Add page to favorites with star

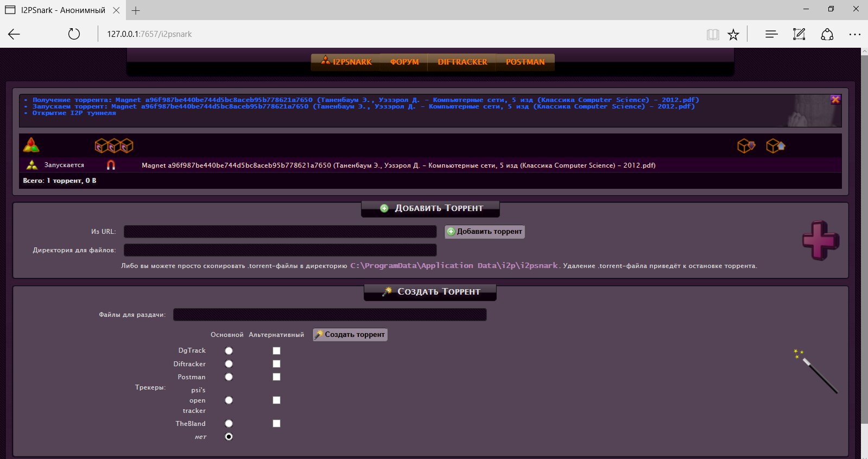tap(733, 35)
